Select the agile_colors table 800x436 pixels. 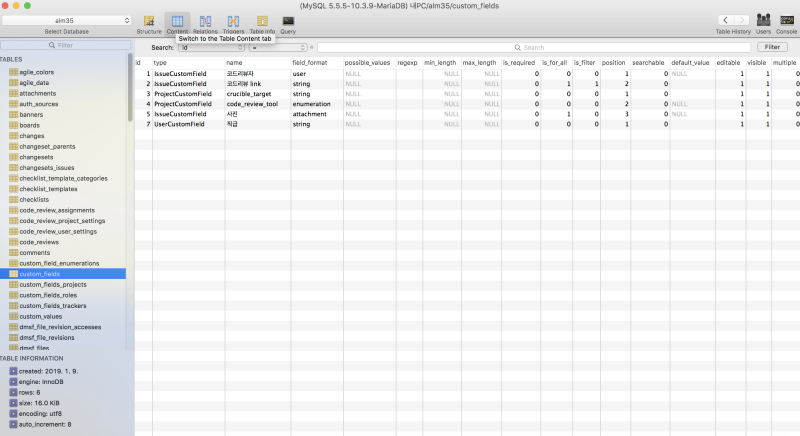[37, 72]
